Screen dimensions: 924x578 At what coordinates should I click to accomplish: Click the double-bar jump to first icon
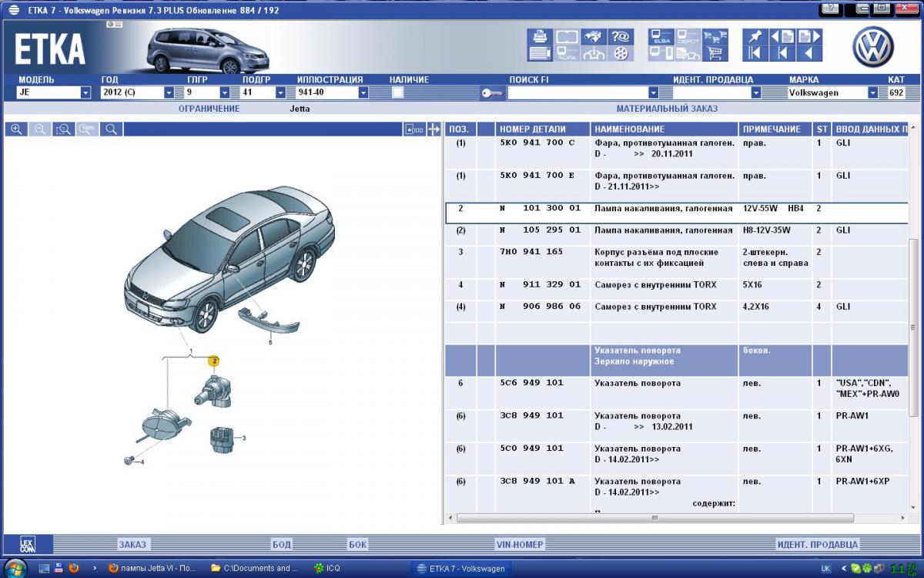click(755, 54)
